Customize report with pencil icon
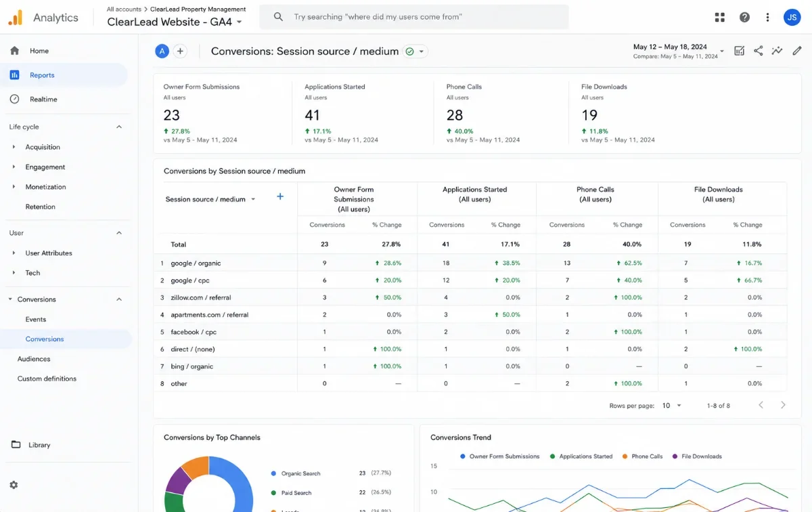The height and width of the screenshot is (512, 812). pos(797,51)
